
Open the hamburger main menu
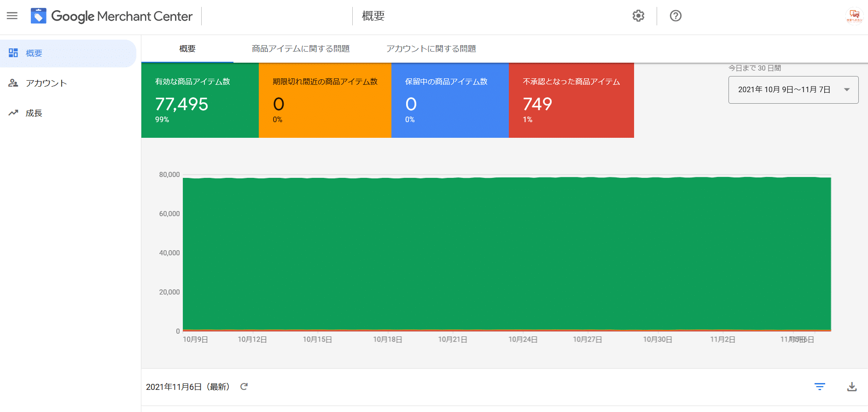point(12,16)
